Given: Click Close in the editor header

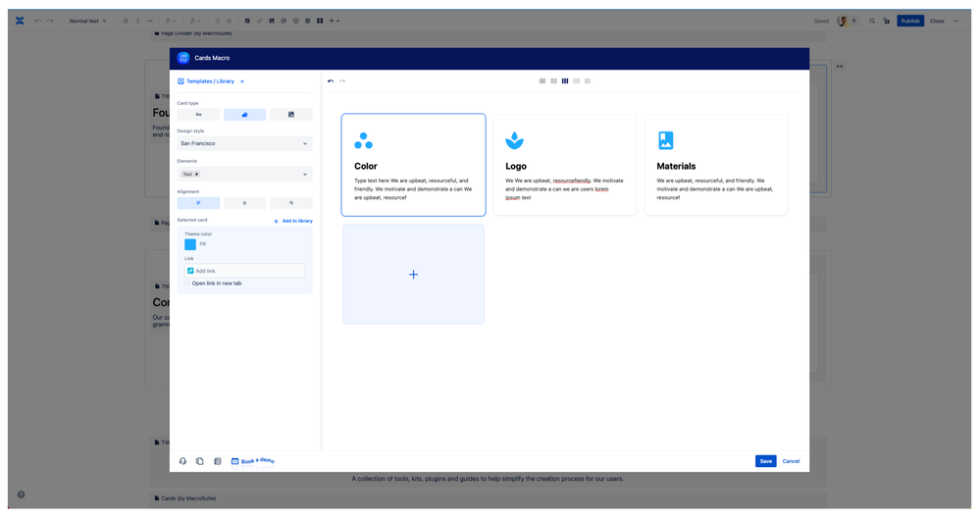Looking at the screenshot, I should click(937, 21).
